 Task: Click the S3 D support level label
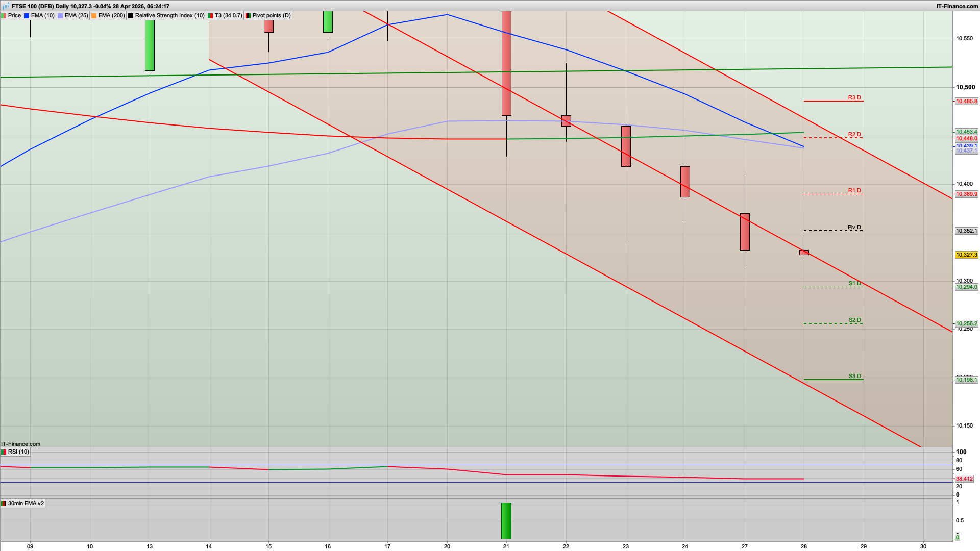pos(854,376)
